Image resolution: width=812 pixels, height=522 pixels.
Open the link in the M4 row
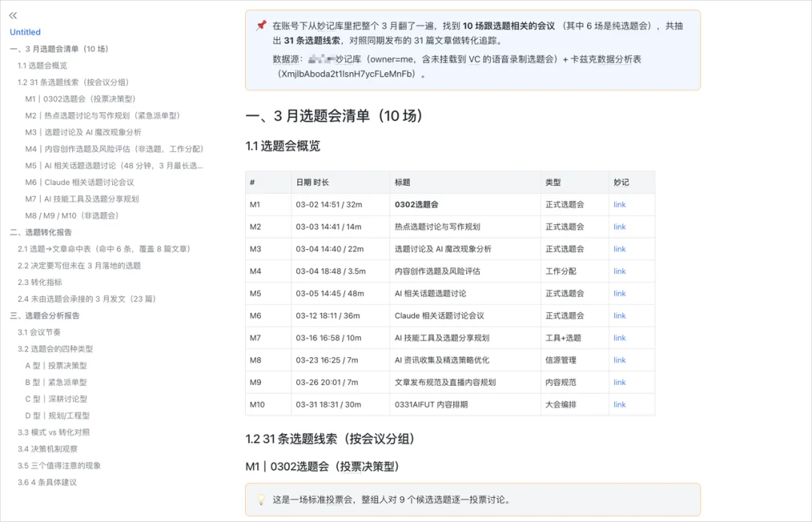[620, 272]
